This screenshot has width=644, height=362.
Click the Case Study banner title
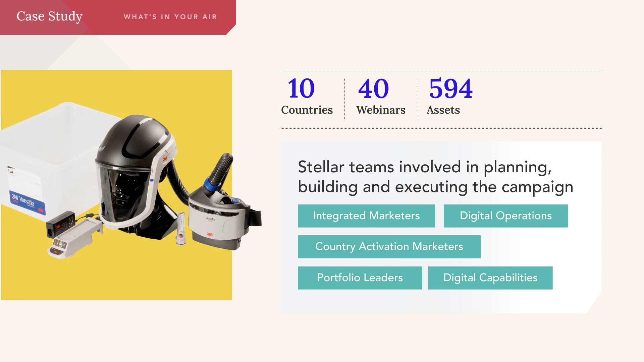point(50,16)
